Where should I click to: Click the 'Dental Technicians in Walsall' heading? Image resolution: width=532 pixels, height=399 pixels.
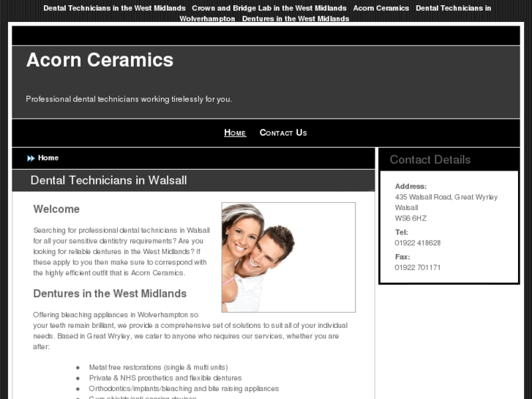click(x=108, y=180)
